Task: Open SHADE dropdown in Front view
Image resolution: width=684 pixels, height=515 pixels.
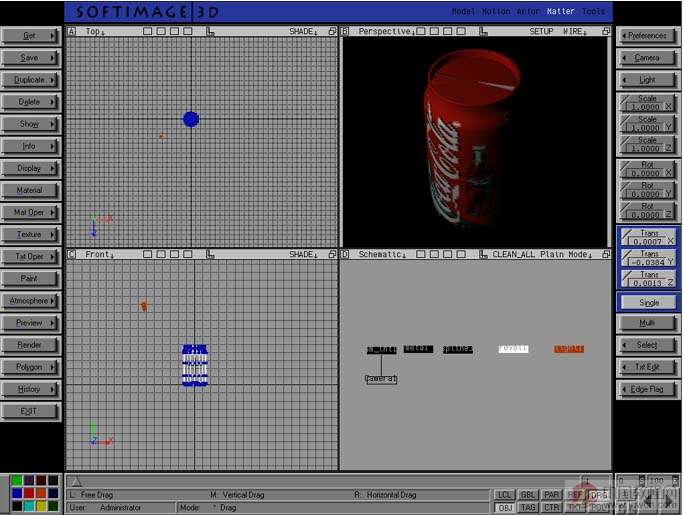Action: pyautogui.click(x=303, y=254)
